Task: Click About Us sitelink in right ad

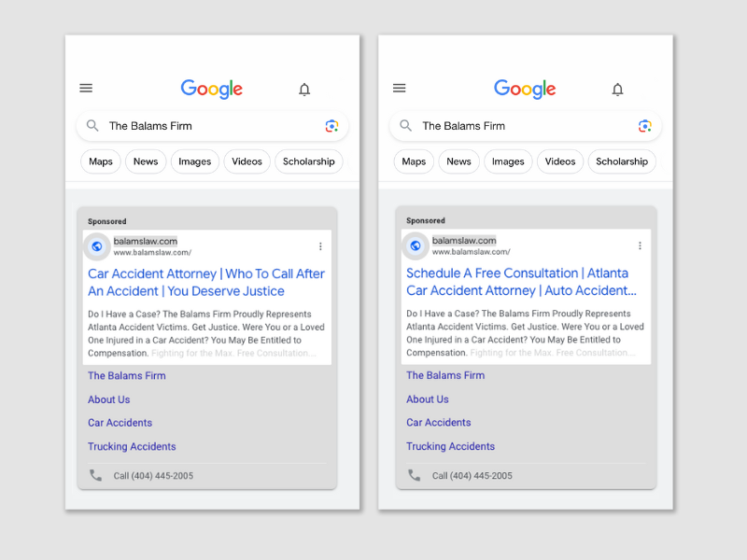Action: (428, 399)
